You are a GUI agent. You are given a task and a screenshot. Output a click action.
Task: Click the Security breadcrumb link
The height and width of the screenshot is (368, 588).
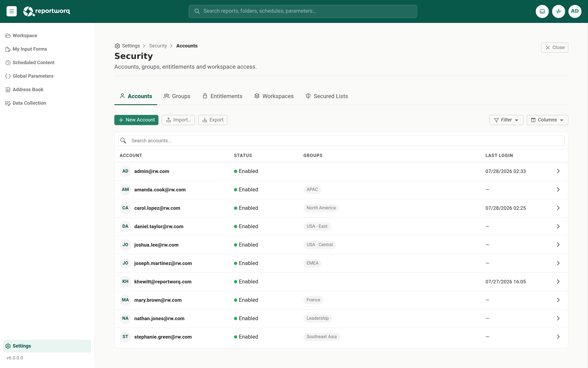[x=158, y=46]
